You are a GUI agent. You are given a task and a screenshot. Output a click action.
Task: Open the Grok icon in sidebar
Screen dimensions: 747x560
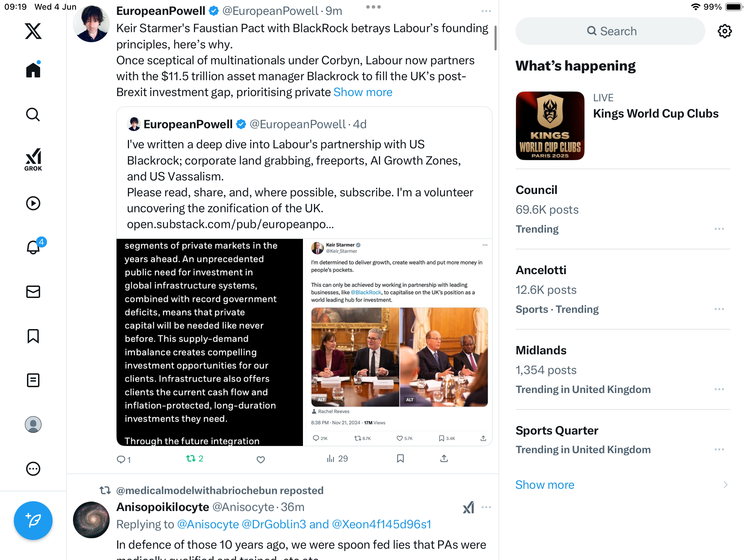[x=33, y=159]
